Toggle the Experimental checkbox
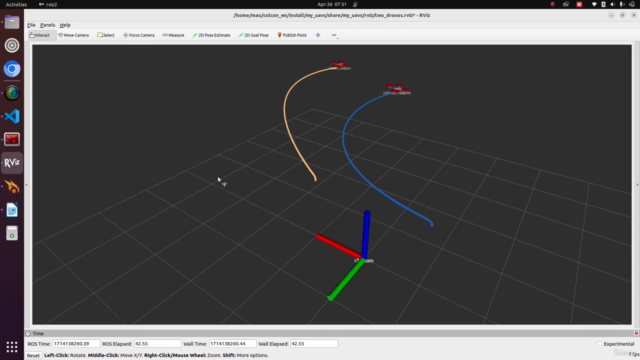Image resolution: width=640 pixels, height=360 pixels. point(600,344)
